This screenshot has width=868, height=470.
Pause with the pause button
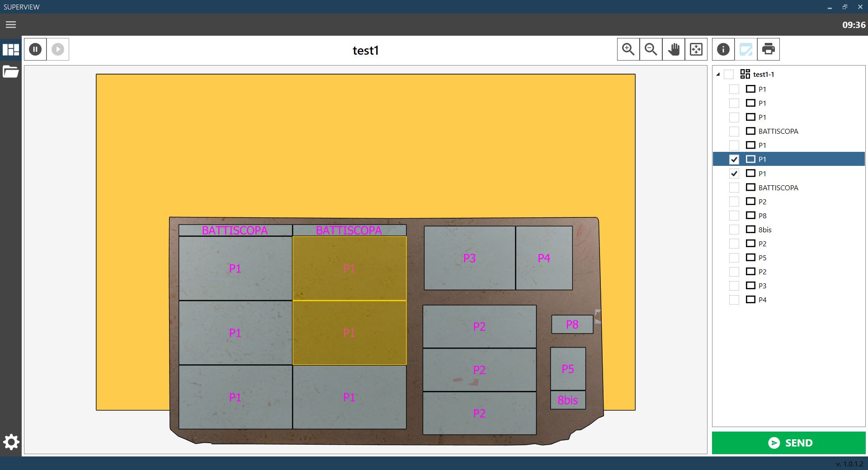35,49
